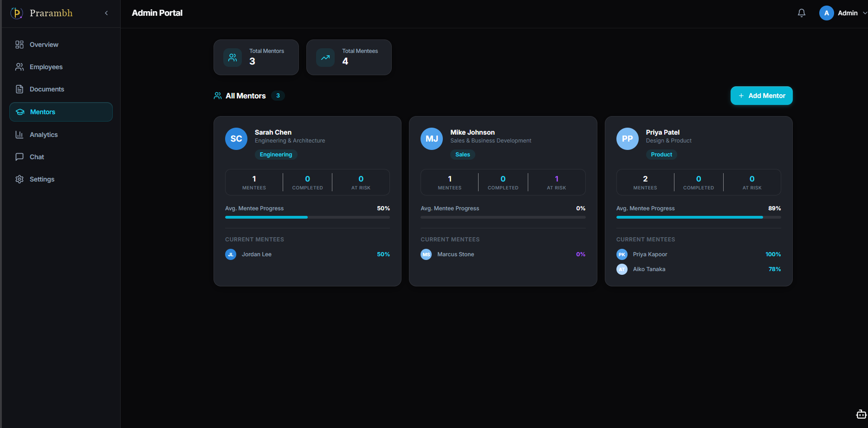This screenshot has height=428, width=868.
Task: Click Design & Product subtitle
Action: (x=669, y=141)
